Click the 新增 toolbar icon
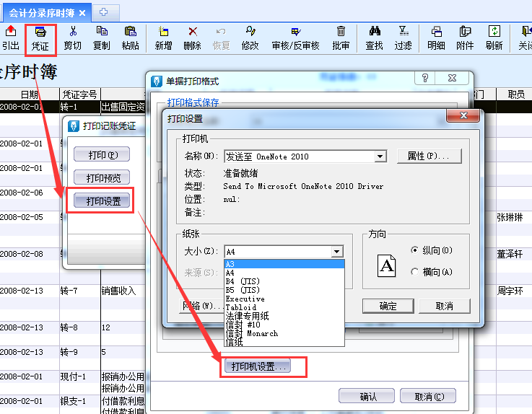The image size is (532, 414). tap(164, 32)
